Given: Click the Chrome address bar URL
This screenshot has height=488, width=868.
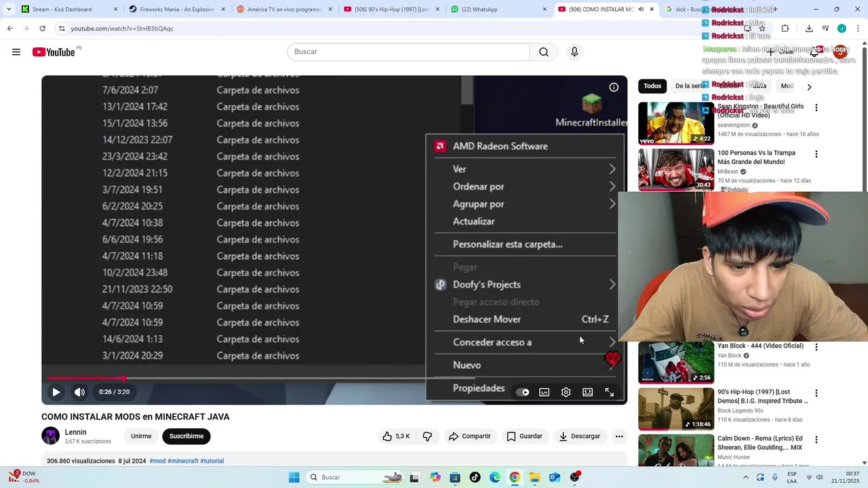Looking at the screenshot, I should (x=122, y=28).
